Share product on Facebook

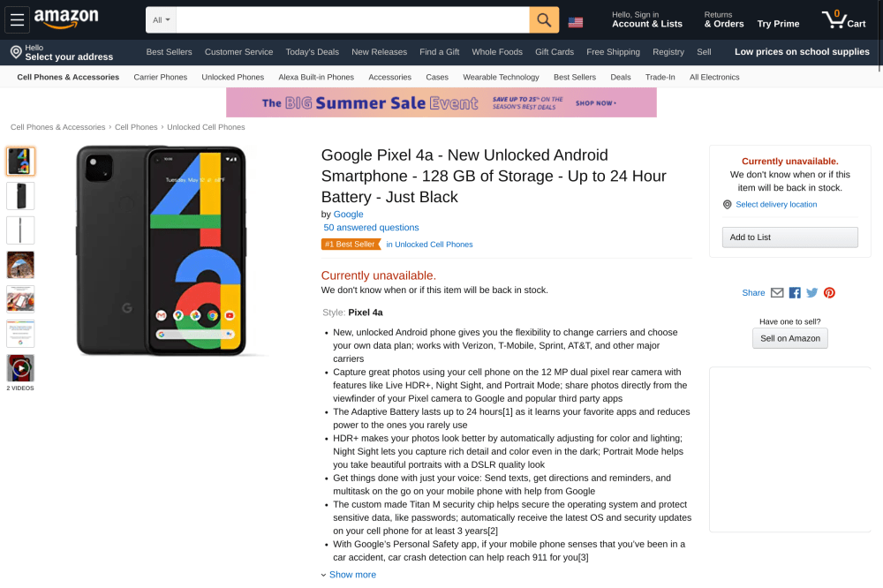click(x=795, y=293)
